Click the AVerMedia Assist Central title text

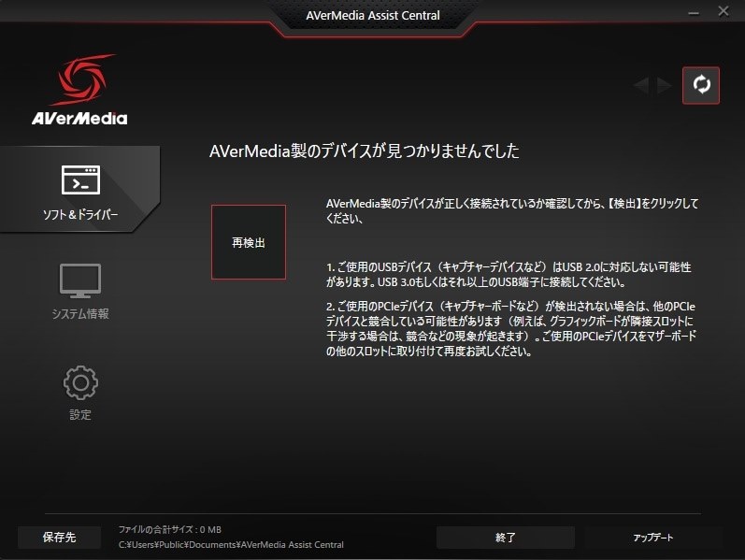pos(373,15)
